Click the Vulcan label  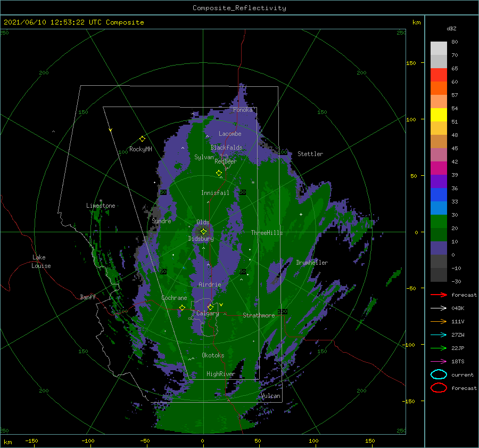tap(271, 396)
